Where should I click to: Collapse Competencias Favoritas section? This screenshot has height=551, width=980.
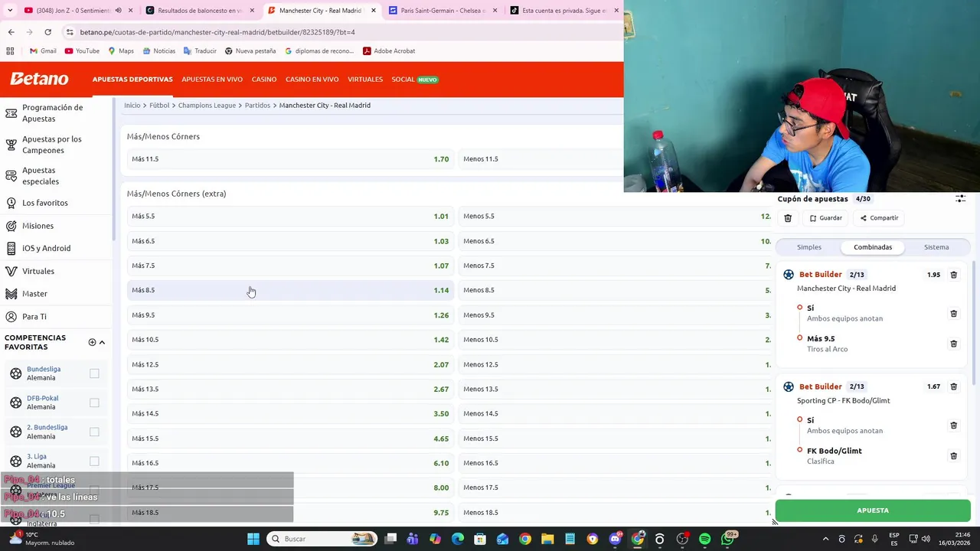pyautogui.click(x=102, y=342)
